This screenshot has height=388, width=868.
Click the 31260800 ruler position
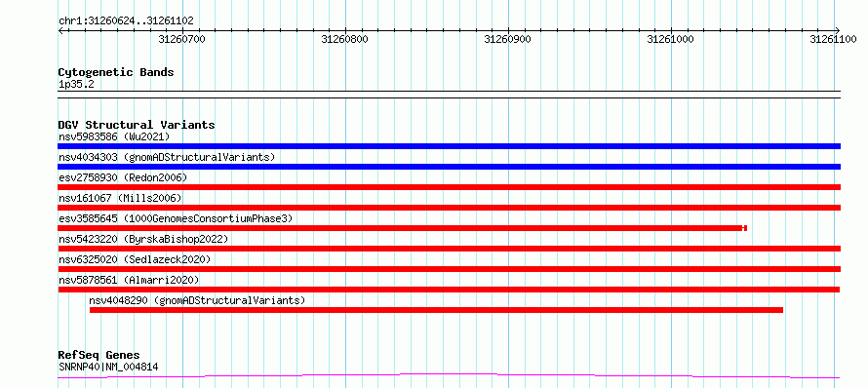[x=344, y=39]
